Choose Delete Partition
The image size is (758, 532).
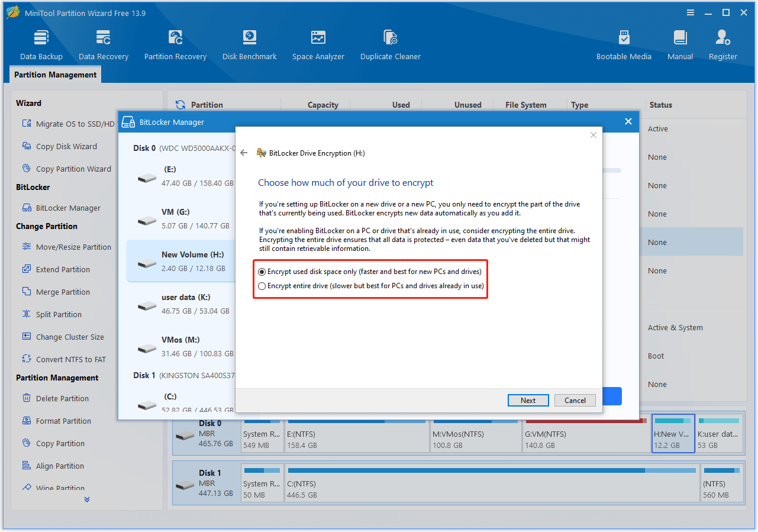tap(55, 398)
